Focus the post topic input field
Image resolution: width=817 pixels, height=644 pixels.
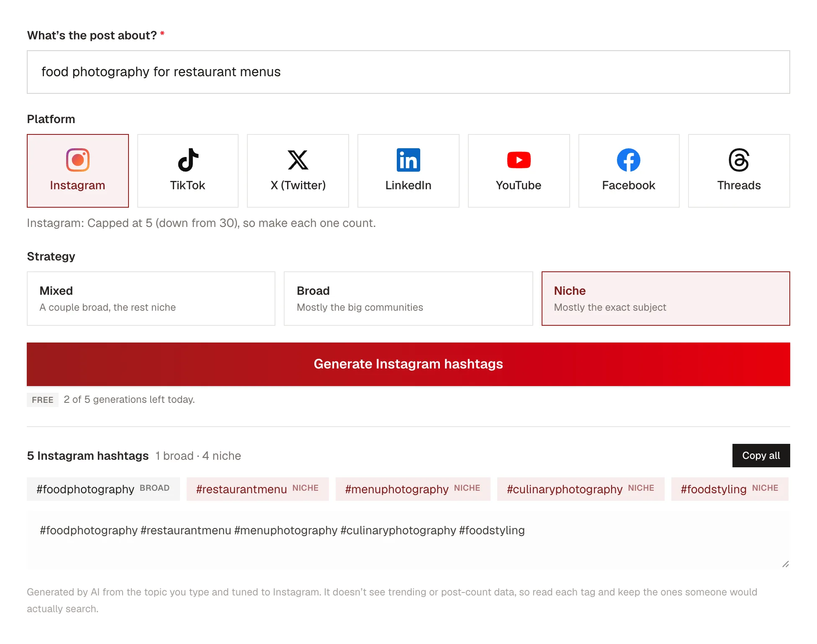click(408, 72)
